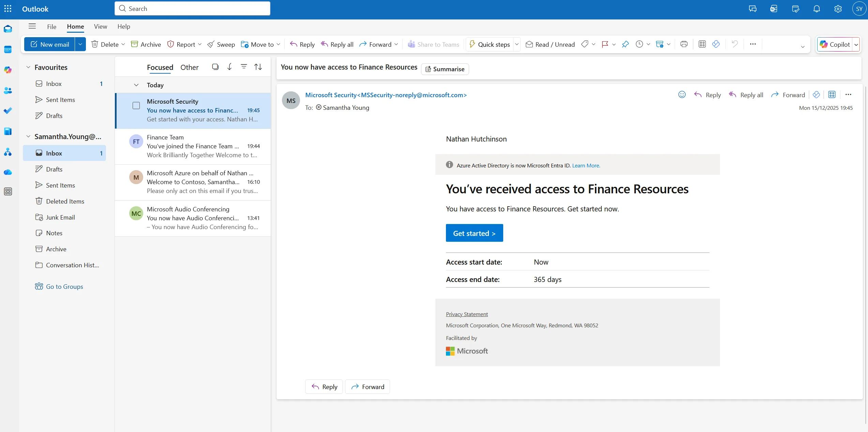Viewport: 868px width, 432px height.
Task: Pin the message with the pin icon
Action: point(625,44)
